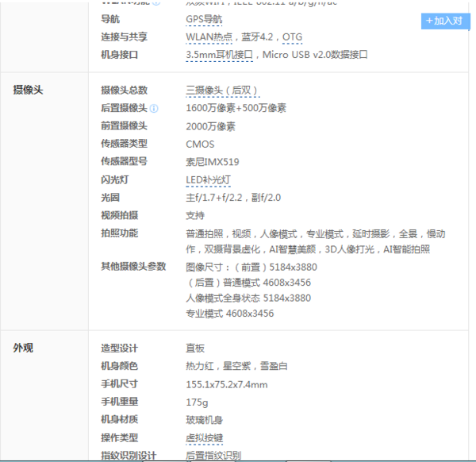The width and height of the screenshot is (476, 462).
Task: Select the 后置指纹识别 value
Action: [213, 456]
